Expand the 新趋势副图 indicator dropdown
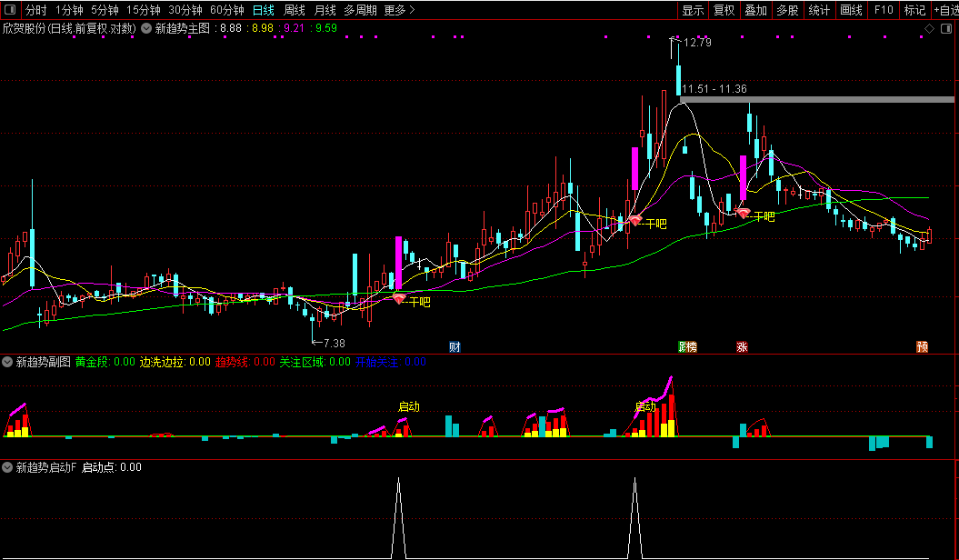This screenshot has height=560, width=959. click(x=7, y=362)
